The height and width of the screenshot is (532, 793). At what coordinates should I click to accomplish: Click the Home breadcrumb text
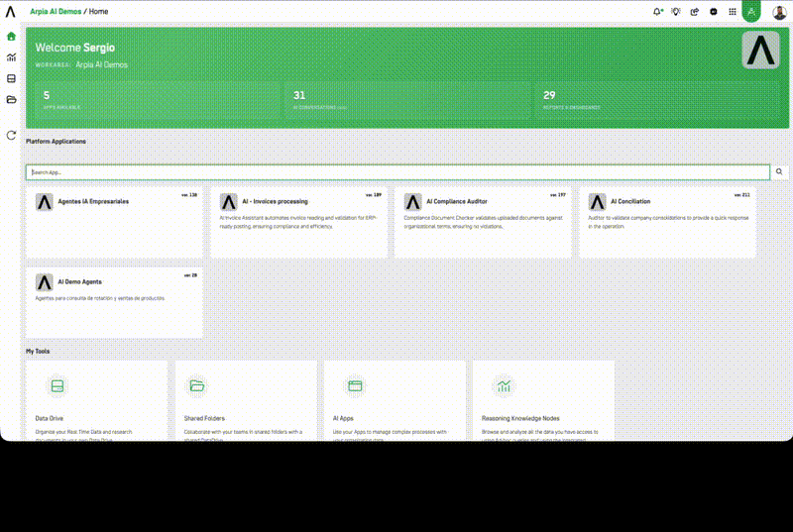pos(98,11)
